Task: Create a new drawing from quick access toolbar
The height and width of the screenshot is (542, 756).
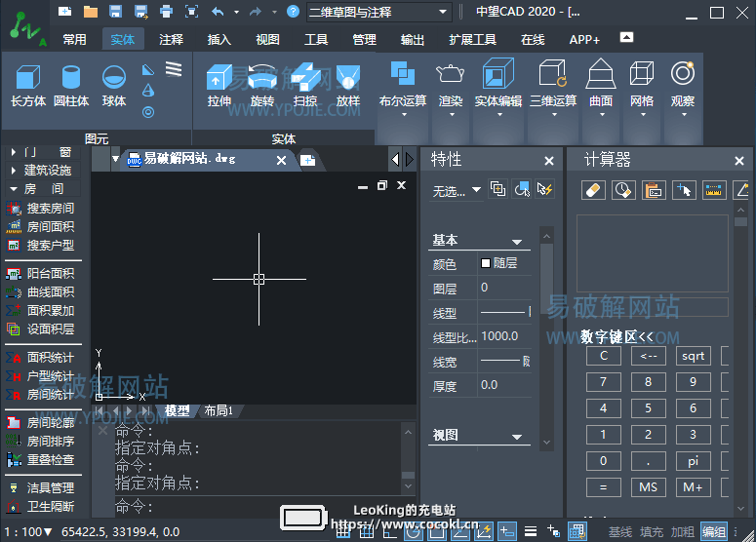Action: click(x=65, y=11)
